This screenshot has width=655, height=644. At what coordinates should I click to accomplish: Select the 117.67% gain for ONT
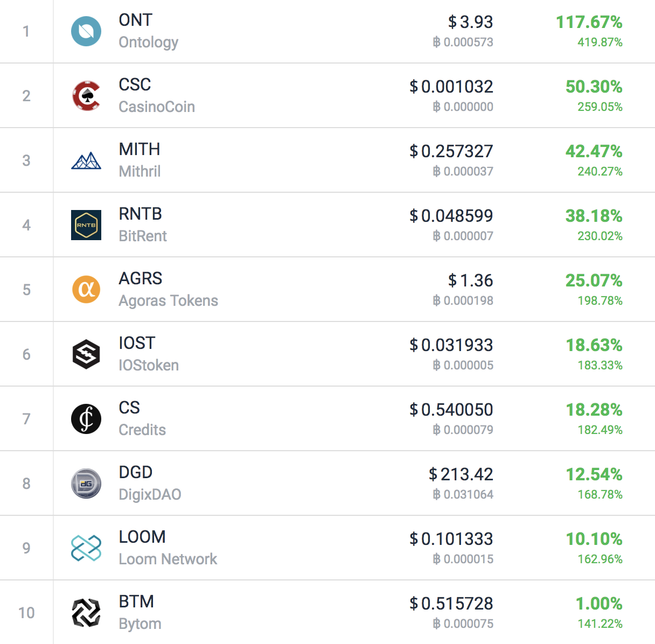pyautogui.click(x=589, y=22)
